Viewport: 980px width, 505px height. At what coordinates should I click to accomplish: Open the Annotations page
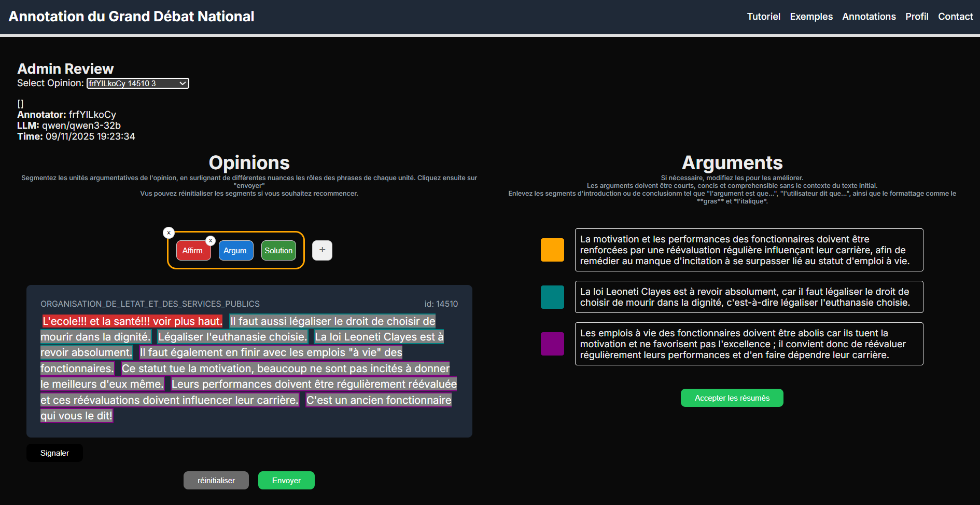pyautogui.click(x=869, y=17)
